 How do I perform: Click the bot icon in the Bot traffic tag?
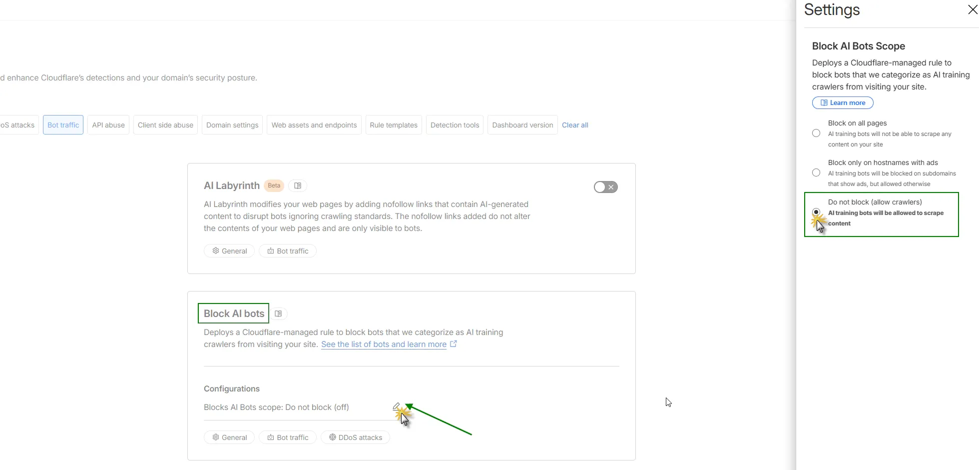coord(270,437)
